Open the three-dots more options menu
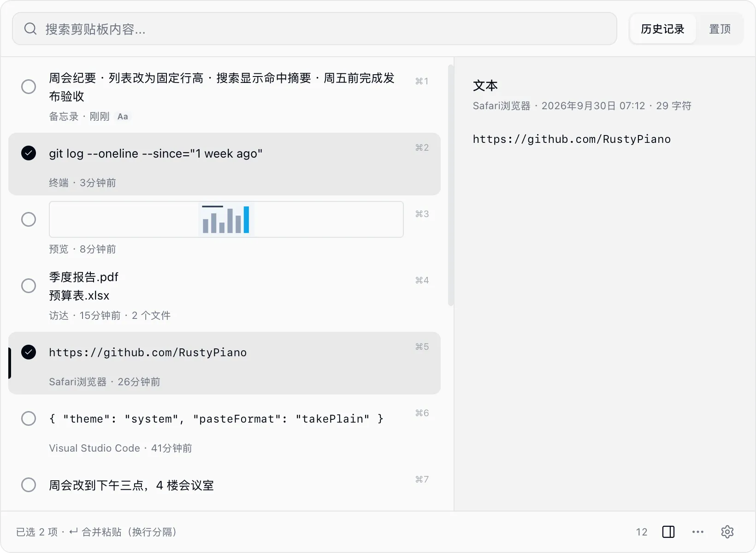Viewport: 756px width, 553px height. (698, 532)
